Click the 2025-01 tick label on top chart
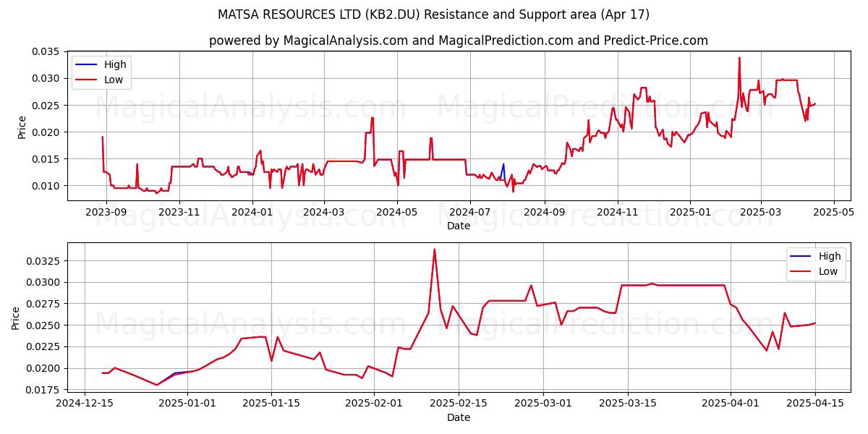Screen dimensions: 868x434 point(690,213)
